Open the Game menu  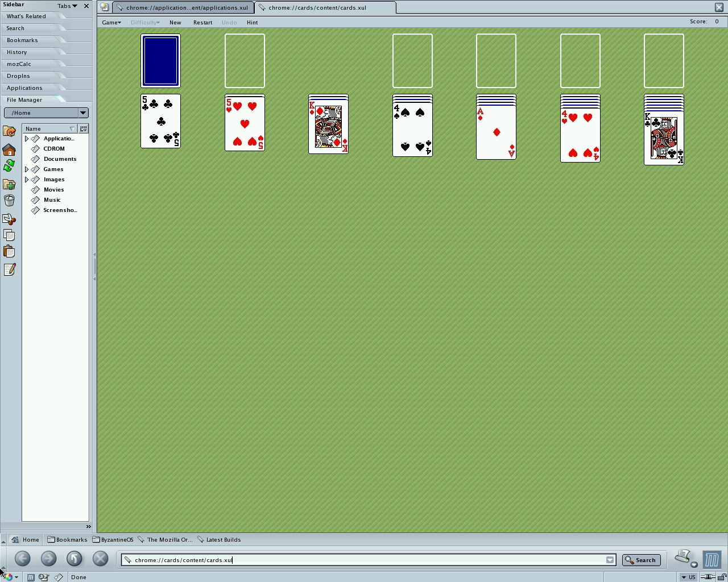pyautogui.click(x=111, y=23)
